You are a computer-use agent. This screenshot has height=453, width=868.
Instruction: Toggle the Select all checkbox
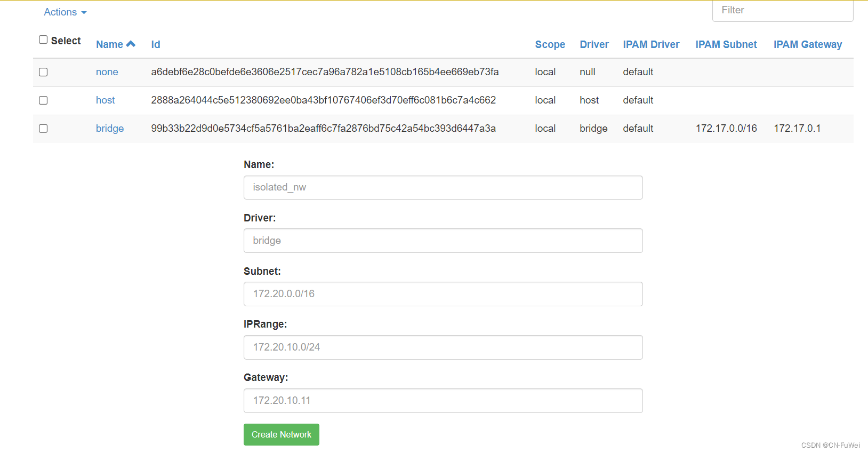[43, 39]
